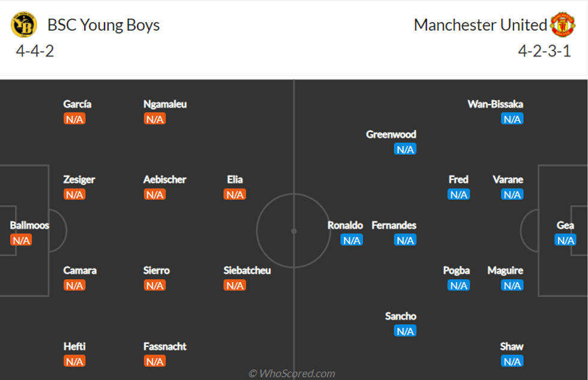The width and height of the screenshot is (588, 380).
Task: Select Maguire's rating badge
Action: coord(512,285)
